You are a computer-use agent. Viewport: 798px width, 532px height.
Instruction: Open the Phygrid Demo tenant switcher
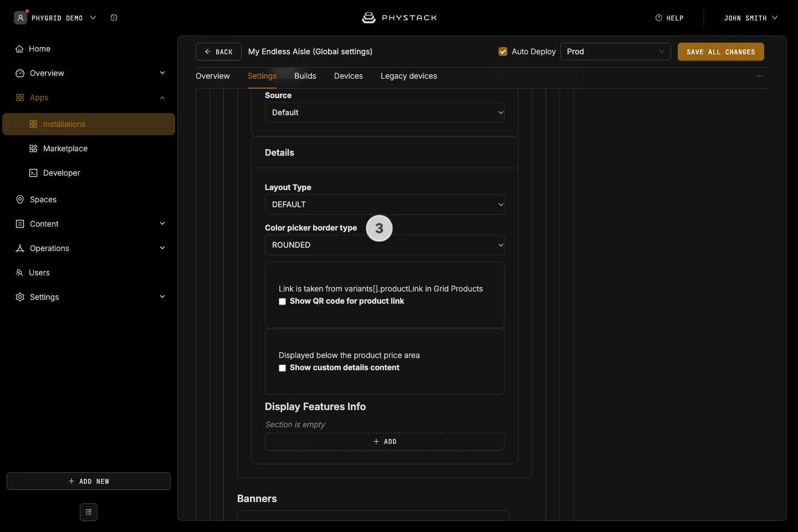tap(64, 18)
